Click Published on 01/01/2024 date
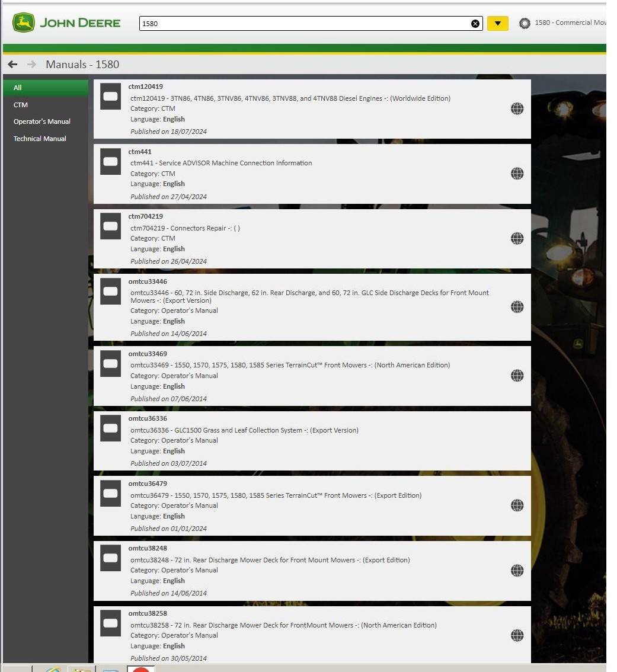This screenshot has height=672, width=617. (168, 529)
